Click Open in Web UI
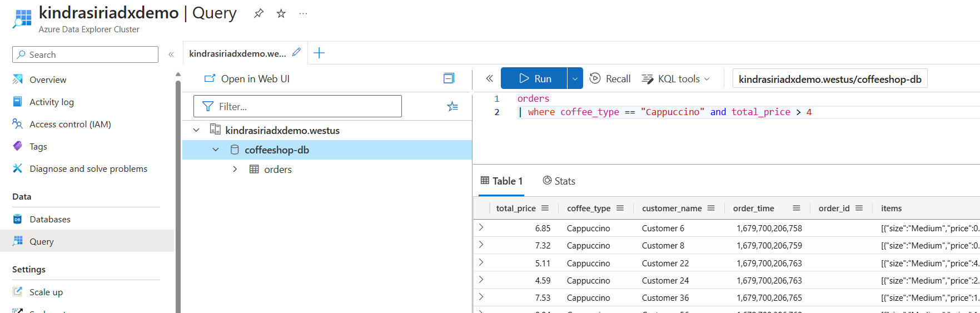The width and height of the screenshot is (980, 313). (x=247, y=79)
